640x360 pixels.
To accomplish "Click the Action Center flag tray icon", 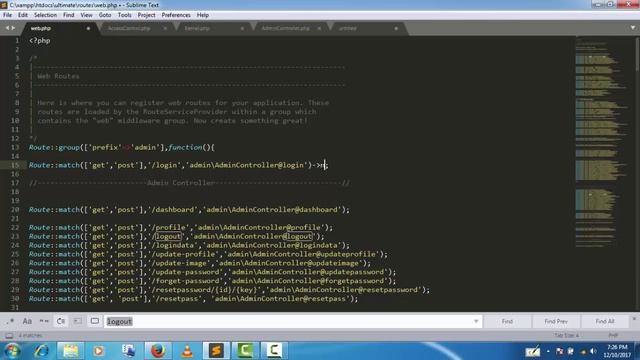I will 560,351.
